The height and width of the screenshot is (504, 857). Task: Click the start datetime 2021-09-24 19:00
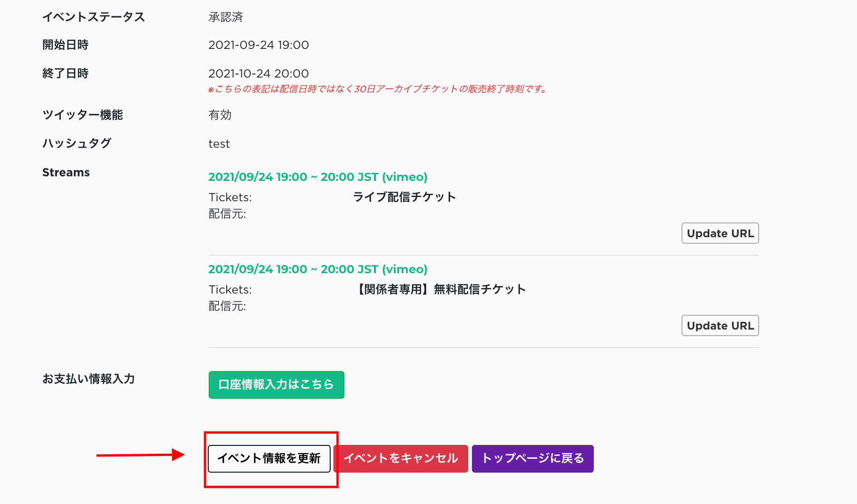[x=258, y=45]
